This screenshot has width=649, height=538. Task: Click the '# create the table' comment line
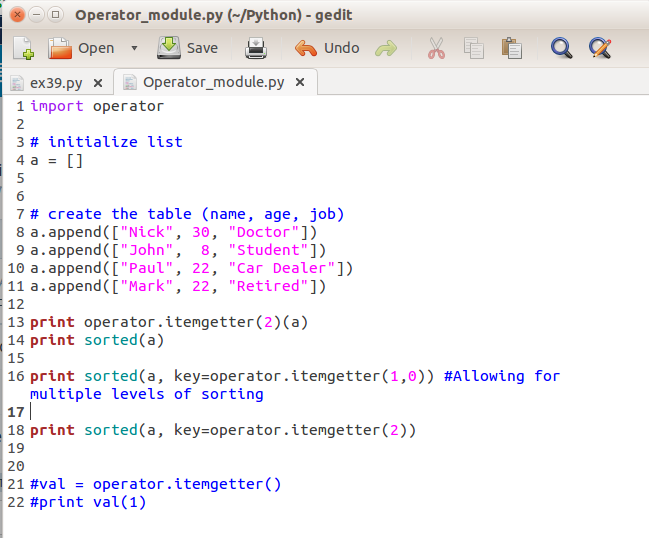(187, 214)
